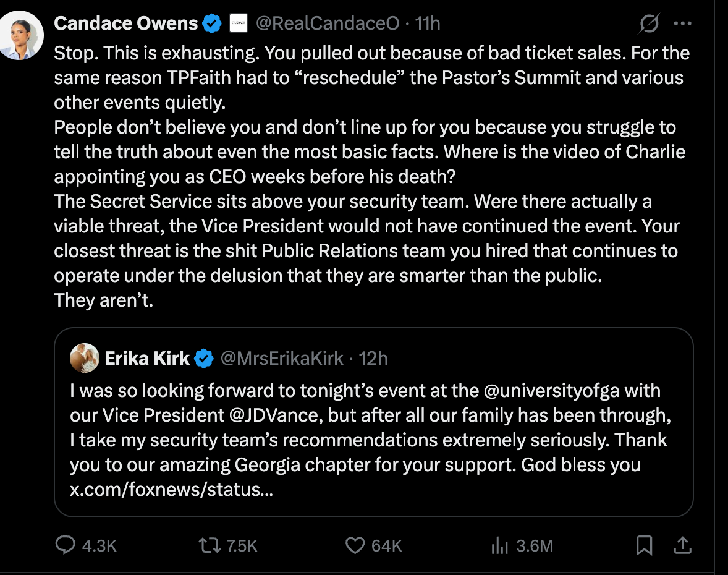This screenshot has height=575, width=728.
Task: Open the share icon for this post
Action: click(x=683, y=546)
